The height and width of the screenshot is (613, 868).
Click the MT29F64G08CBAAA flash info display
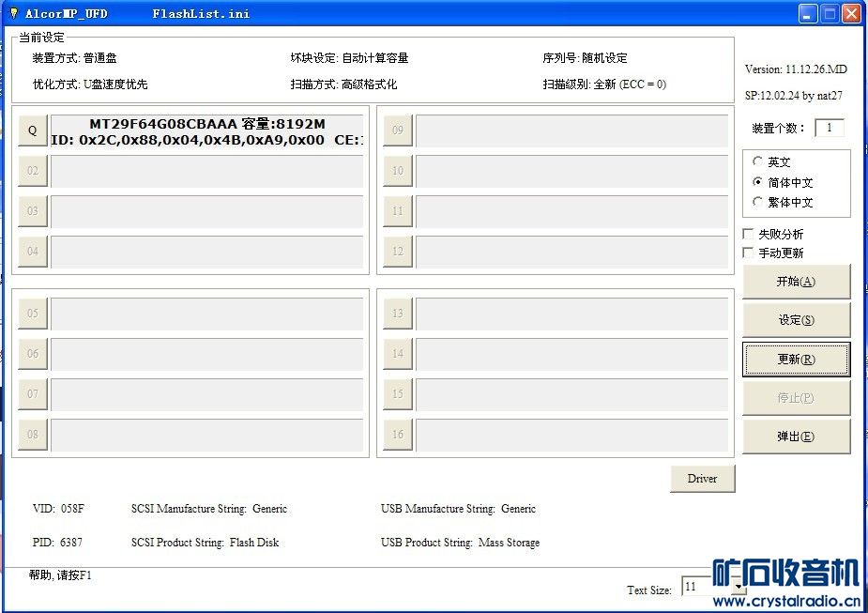pyautogui.click(x=207, y=131)
